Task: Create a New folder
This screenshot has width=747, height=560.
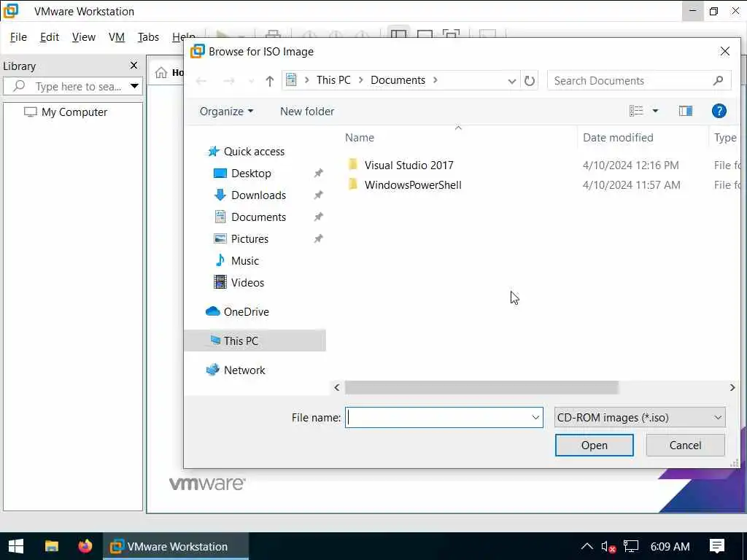Action: pos(307,112)
